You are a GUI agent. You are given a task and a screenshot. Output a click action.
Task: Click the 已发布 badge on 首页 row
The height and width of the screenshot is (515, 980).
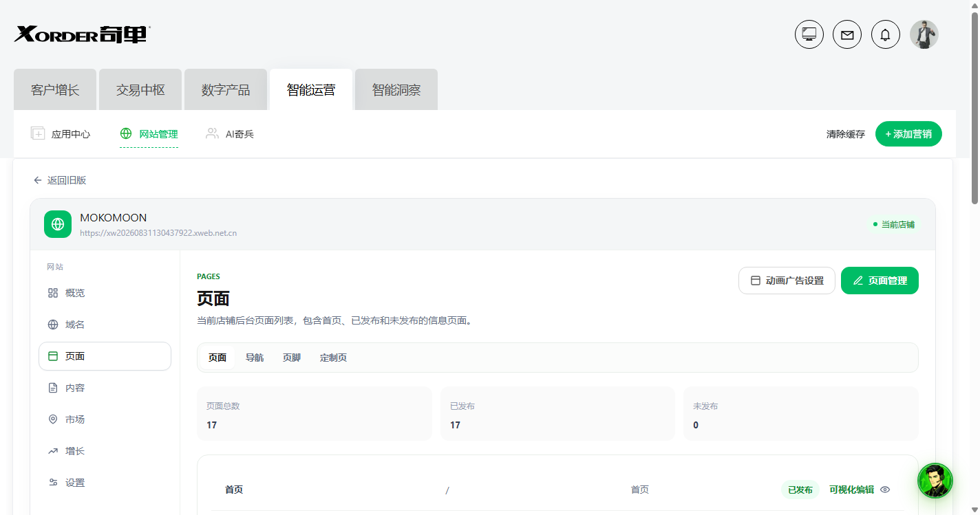click(x=800, y=490)
